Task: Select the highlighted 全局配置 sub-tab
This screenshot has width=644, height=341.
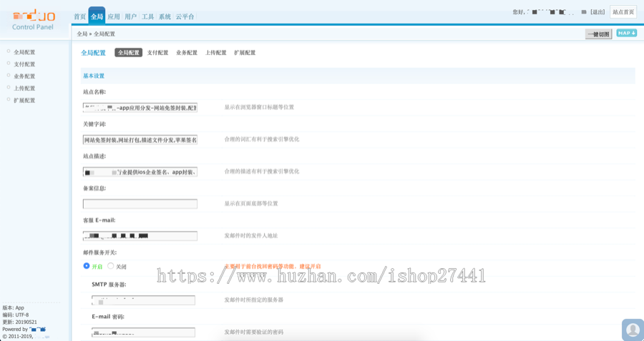Action: pos(129,52)
